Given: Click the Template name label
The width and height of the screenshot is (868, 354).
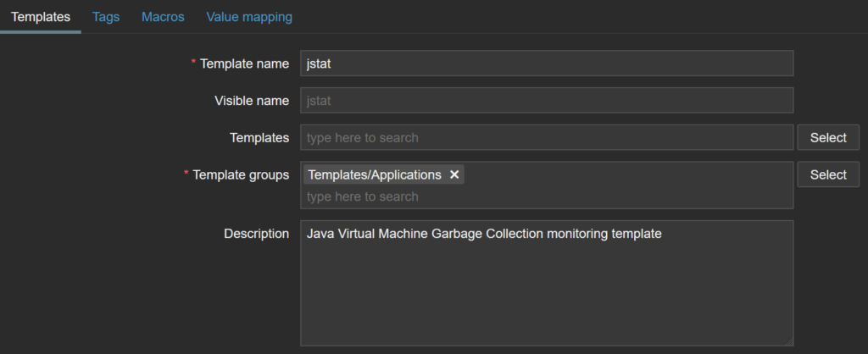Looking at the screenshot, I should tap(244, 64).
